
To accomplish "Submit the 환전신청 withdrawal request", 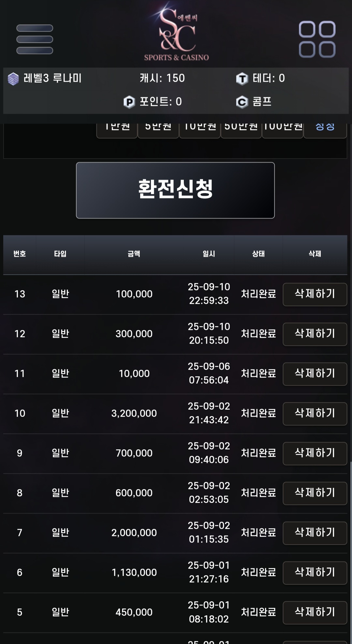I will [175, 190].
